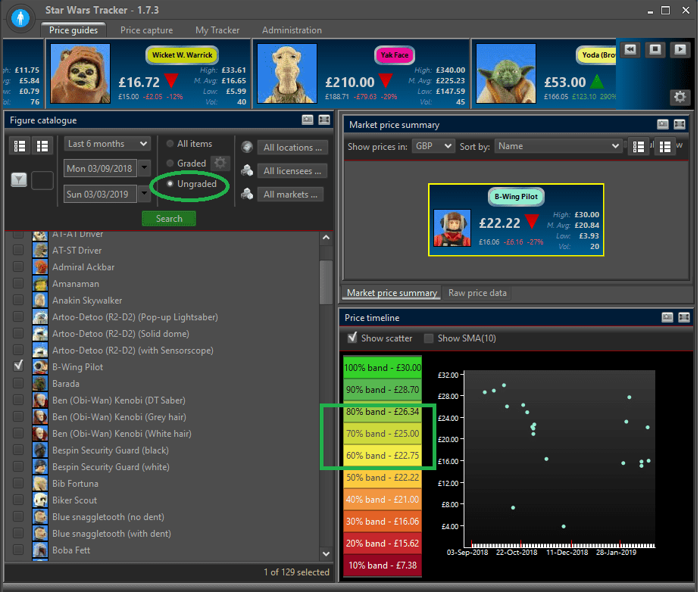Select the All items radio button
This screenshot has height=592, width=700.
pos(170,144)
